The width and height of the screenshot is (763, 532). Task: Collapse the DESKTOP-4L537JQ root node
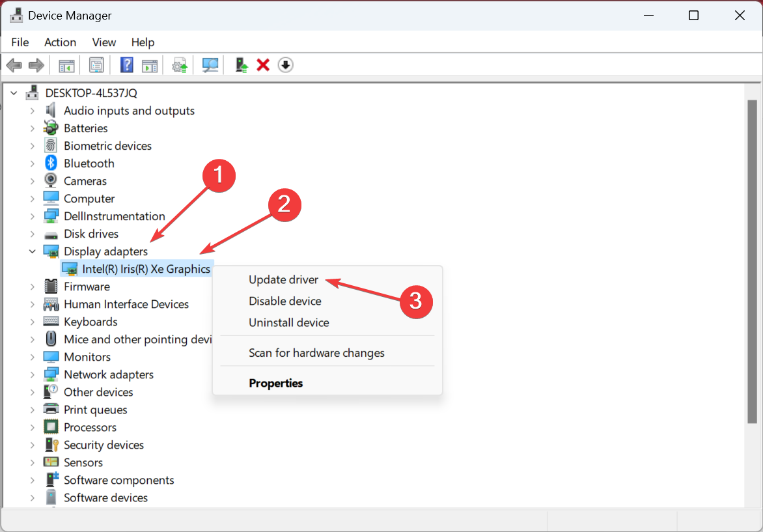tap(14, 92)
